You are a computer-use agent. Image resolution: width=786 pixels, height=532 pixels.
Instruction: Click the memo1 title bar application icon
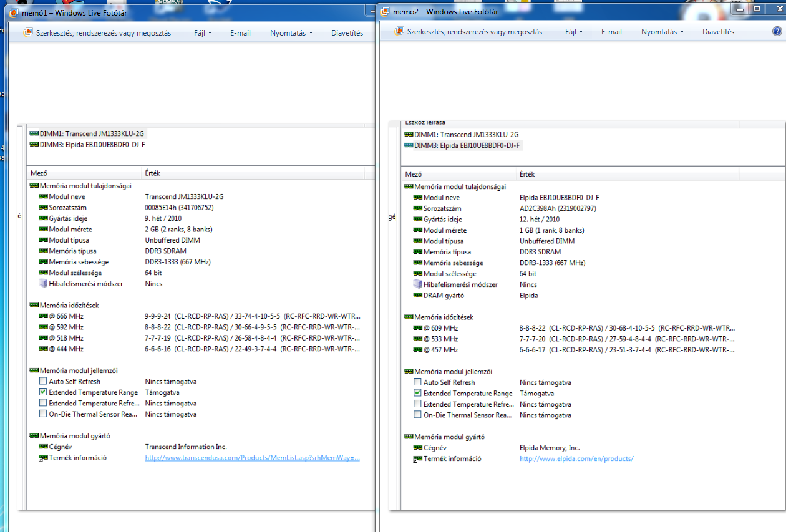tap(13, 12)
